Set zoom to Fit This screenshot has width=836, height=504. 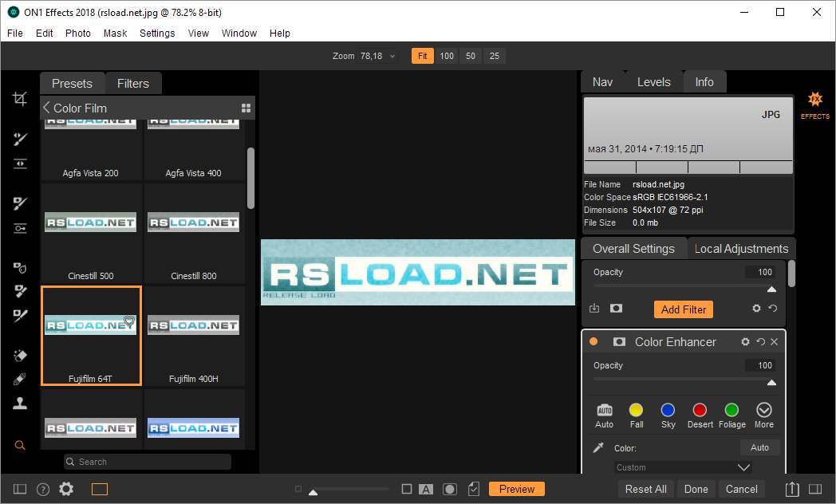tap(422, 56)
